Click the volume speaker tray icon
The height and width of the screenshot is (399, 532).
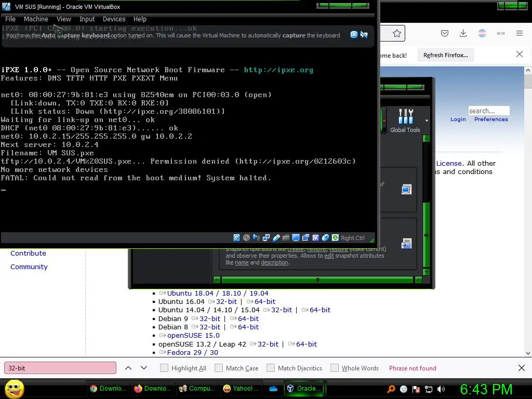pyautogui.click(x=441, y=389)
